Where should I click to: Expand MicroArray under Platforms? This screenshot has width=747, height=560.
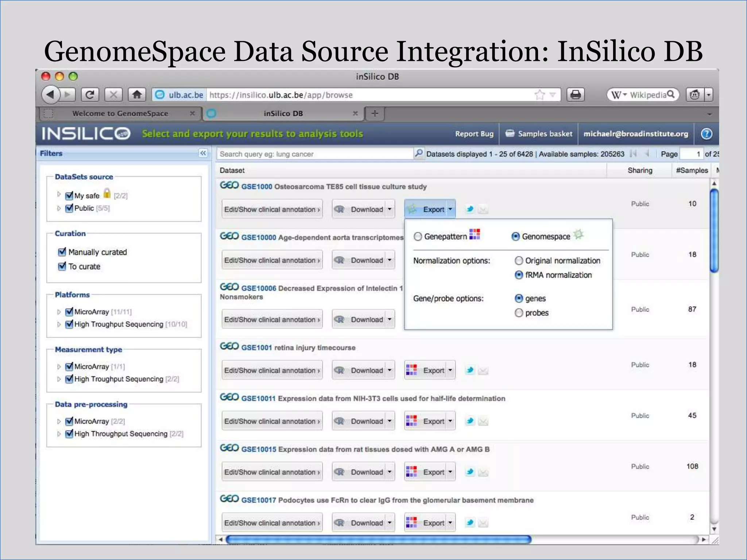[x=59, y=312]
